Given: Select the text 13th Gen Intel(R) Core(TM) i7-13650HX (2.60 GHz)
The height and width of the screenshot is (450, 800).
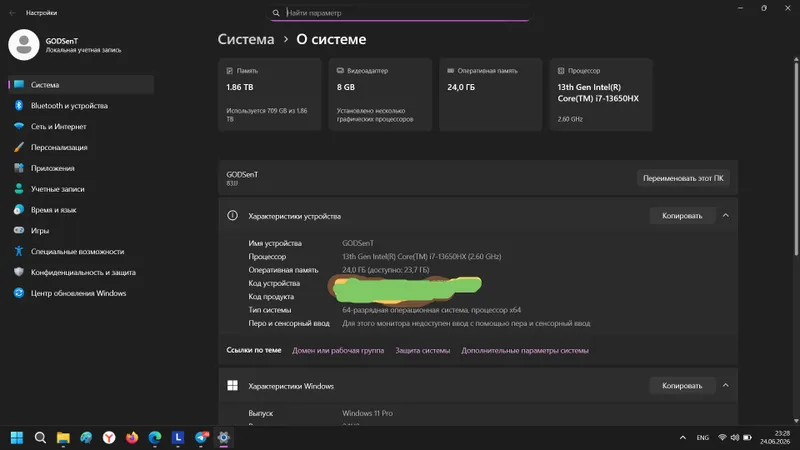Looking at the screenshot, I should 421,257.
